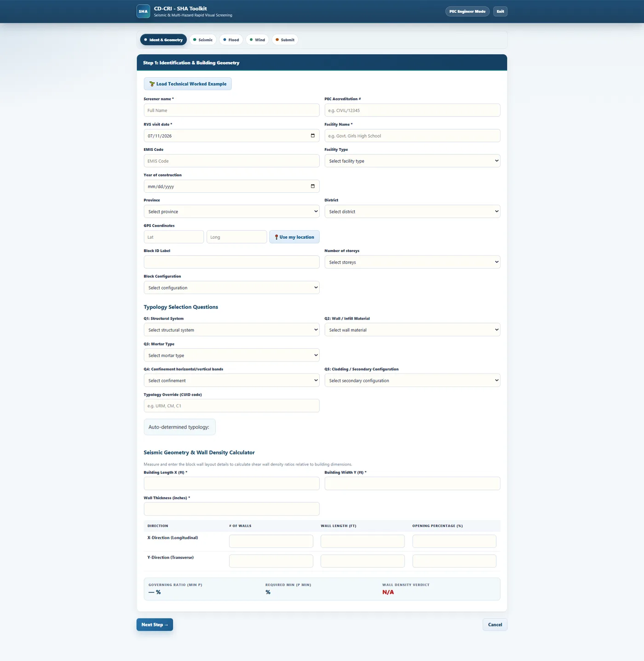Focus the Lat coordinate field

pos(174,237)
